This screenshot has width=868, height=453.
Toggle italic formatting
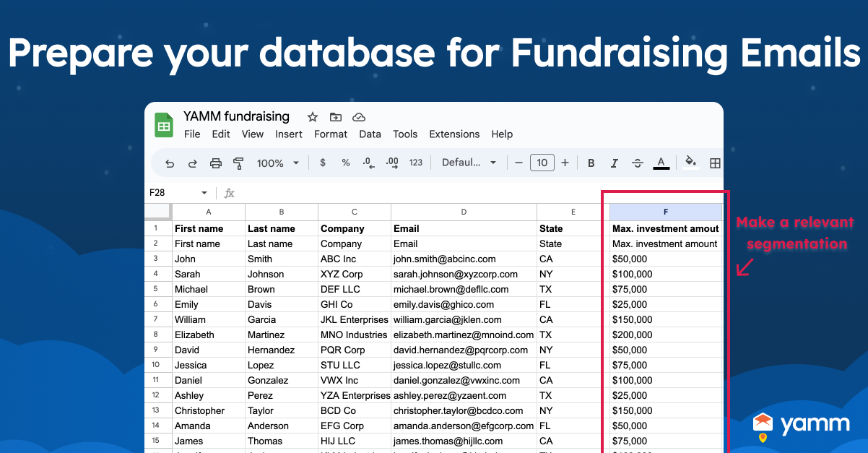pos(615,163)
